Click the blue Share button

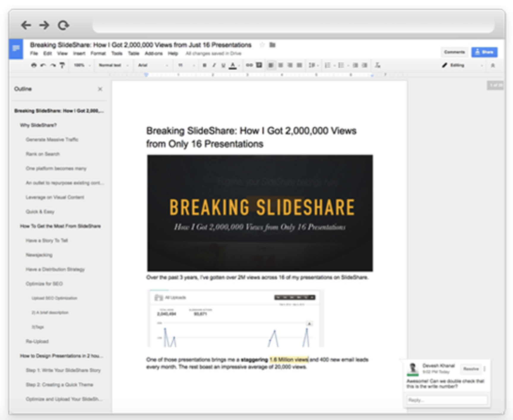[484, 52]
